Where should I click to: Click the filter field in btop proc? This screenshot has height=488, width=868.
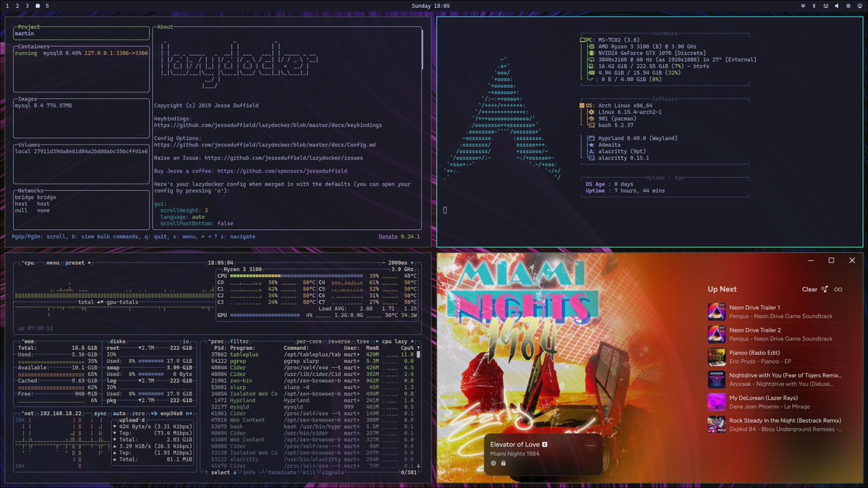pyautogui.click(x=240, y=341)
